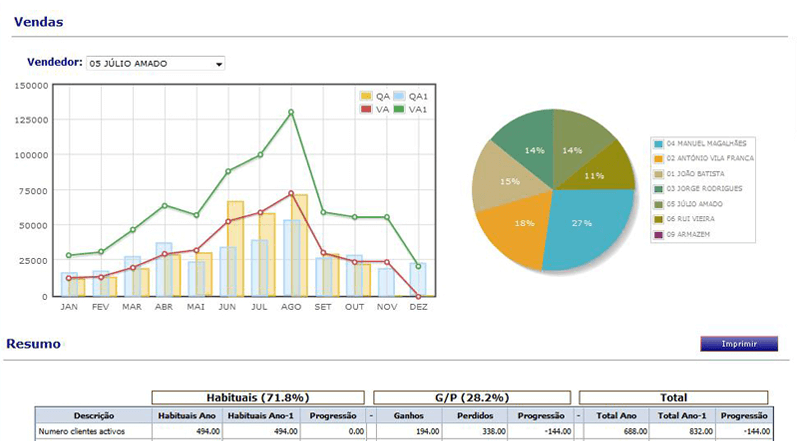The image size is (800, 441).
Task: Toggle the QA1 series legend swatch
Action: 400,96
